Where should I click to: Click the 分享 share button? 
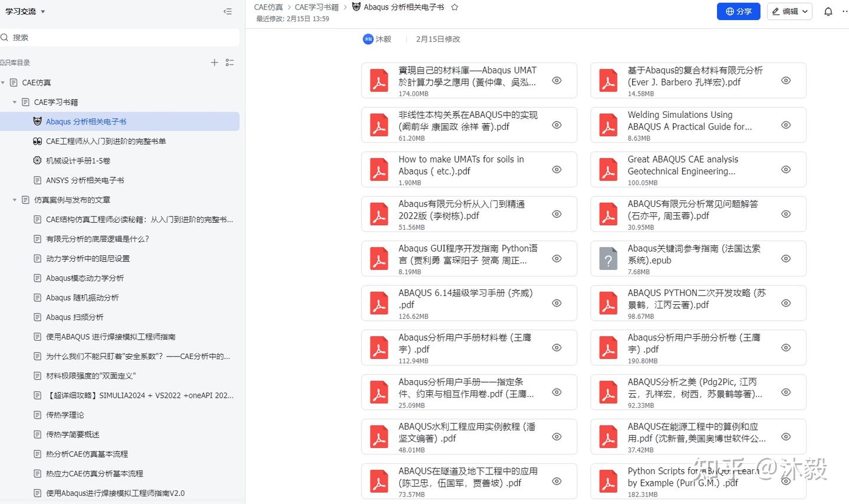coord(739,11)
